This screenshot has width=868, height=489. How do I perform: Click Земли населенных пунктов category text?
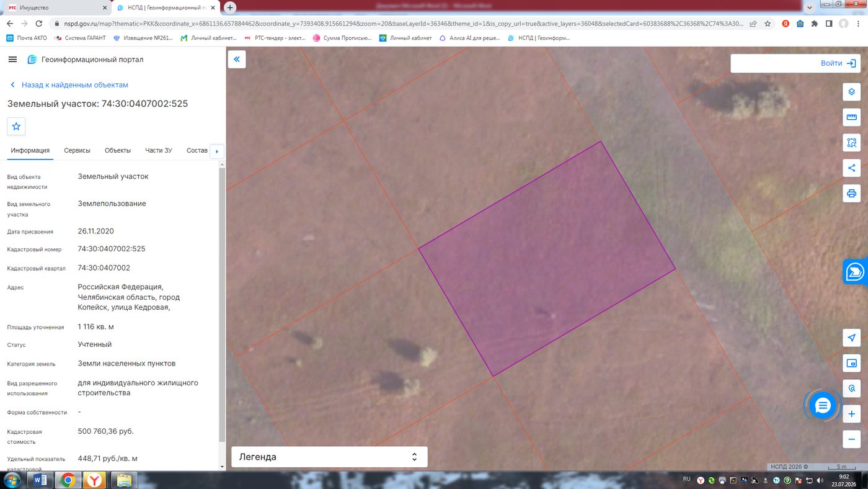coord(126,363)
